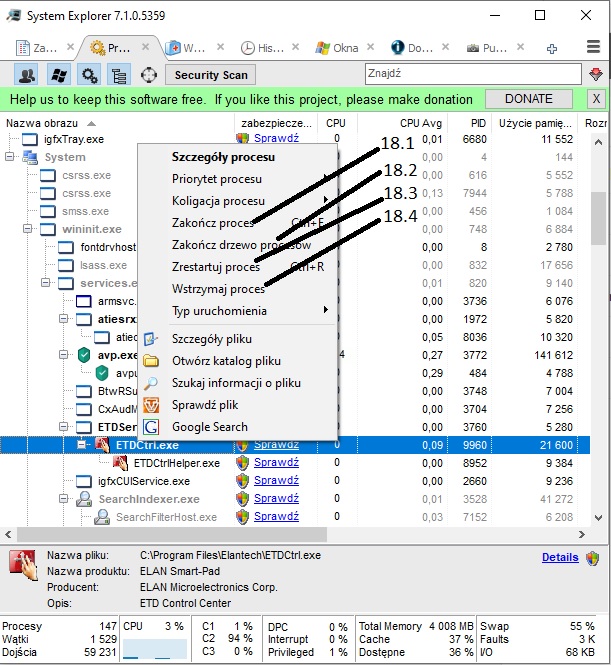
Task: Click the vertical scrollbar thumb
Action: 598,218
